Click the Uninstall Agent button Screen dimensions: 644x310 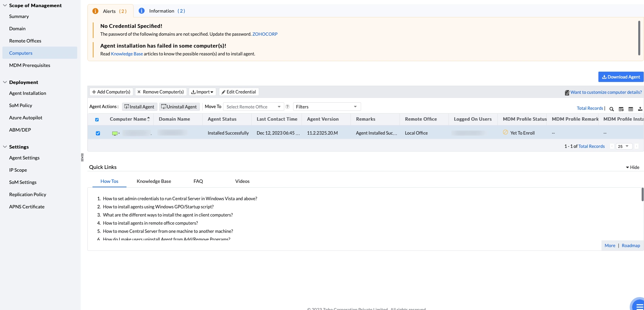179,107
